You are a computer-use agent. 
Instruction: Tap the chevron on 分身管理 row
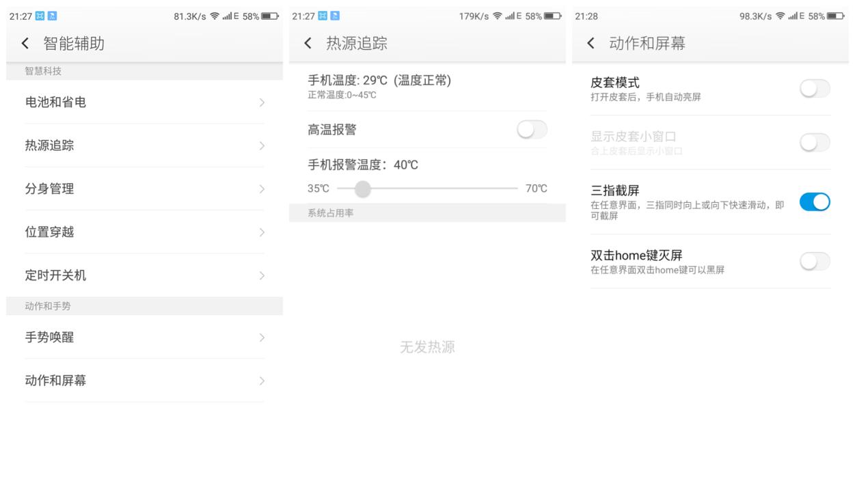(x=262, y=189)
